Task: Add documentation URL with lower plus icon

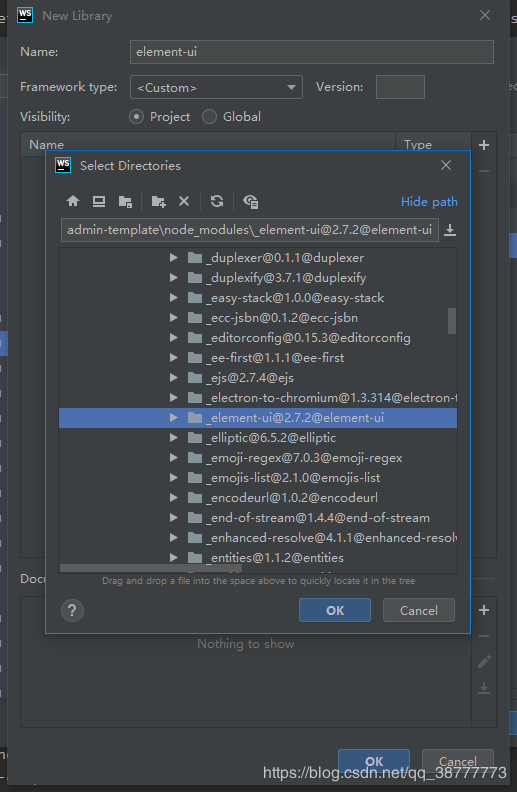Action: 484,610
